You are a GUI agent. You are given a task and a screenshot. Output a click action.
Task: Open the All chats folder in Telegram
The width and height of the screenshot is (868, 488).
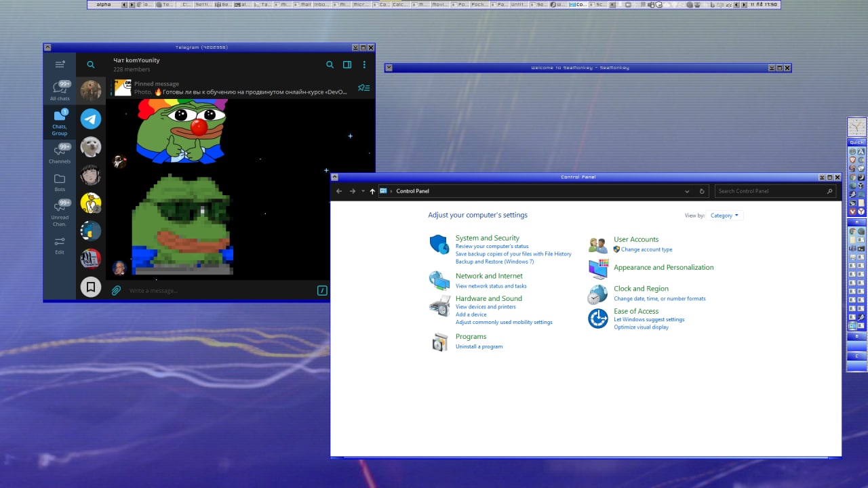point(60,91)
